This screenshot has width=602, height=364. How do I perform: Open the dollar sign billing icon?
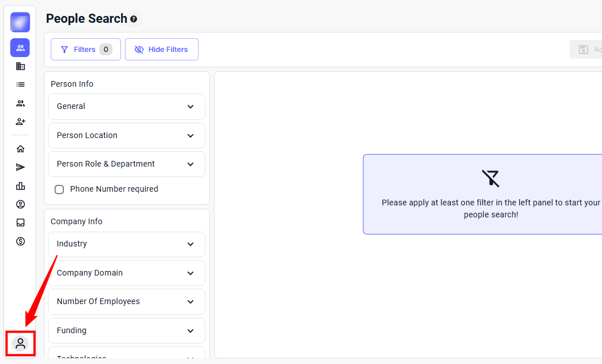21,241
